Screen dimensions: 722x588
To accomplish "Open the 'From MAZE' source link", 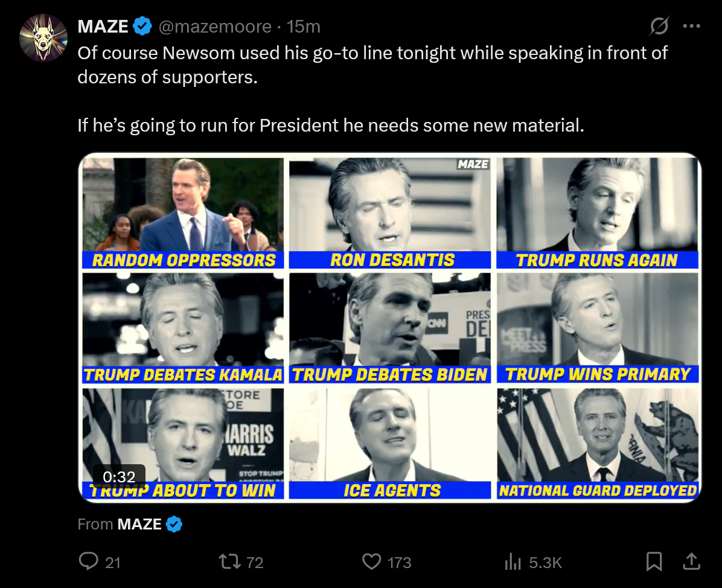I will click(x=139, y=524).
